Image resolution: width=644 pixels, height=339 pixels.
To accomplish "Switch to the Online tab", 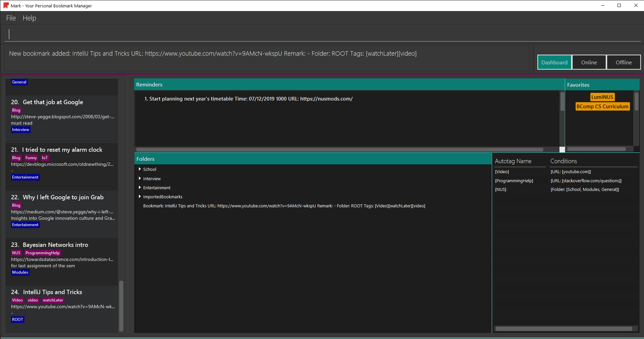I will pyautogui.click(x=589, y=62).
